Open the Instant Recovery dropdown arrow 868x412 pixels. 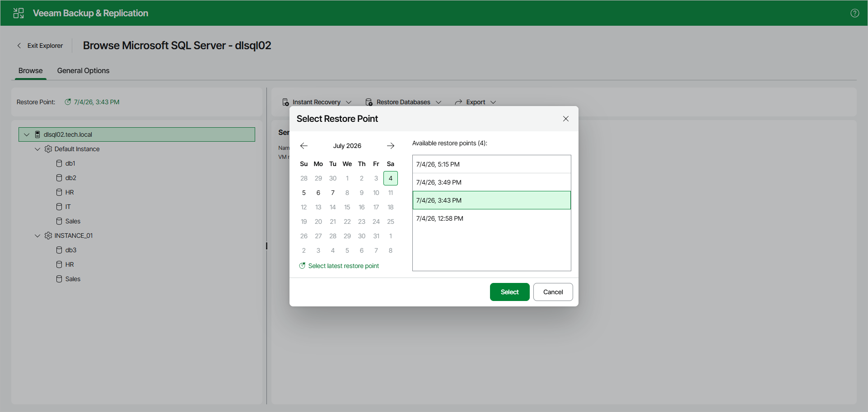(349, 102)
